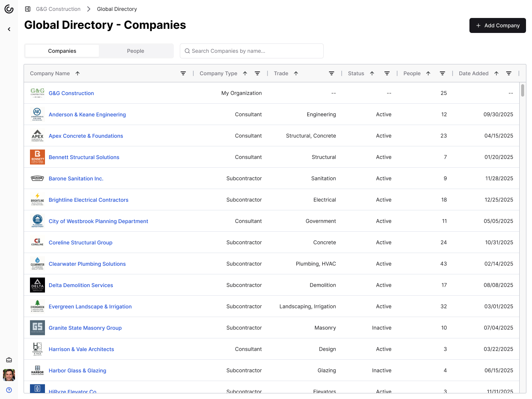Click the grid icon beside G&G Construction breadcrumb
532x399 pixels.
(28, 9)
